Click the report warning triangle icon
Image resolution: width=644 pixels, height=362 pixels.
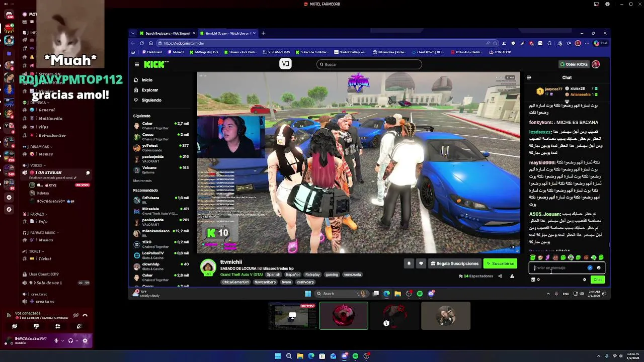point(512,276)
